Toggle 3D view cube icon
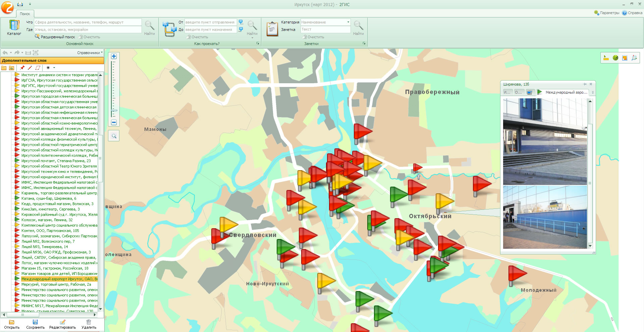 click(x=634, y=58)
